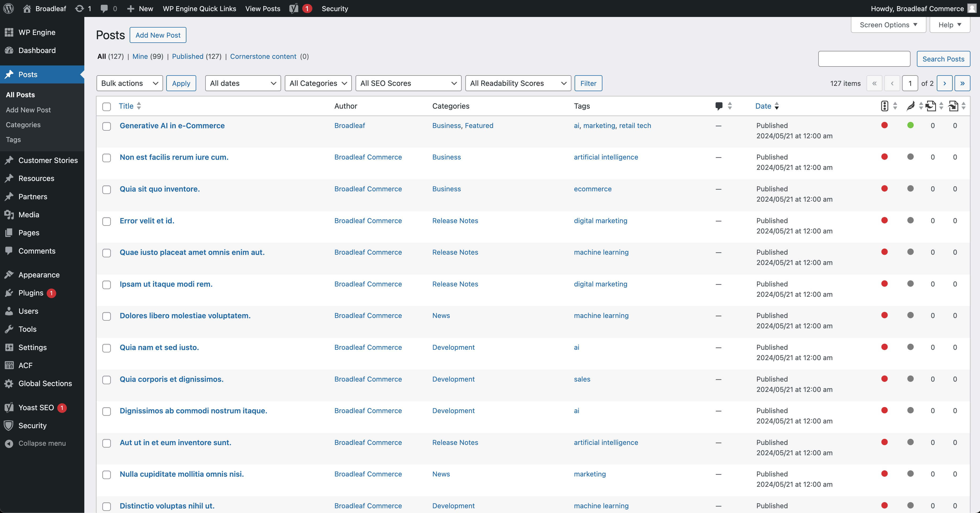Screen dimensions: 980x513
Task: Sort by outgoing internal links icon
Action: [931, 106]
